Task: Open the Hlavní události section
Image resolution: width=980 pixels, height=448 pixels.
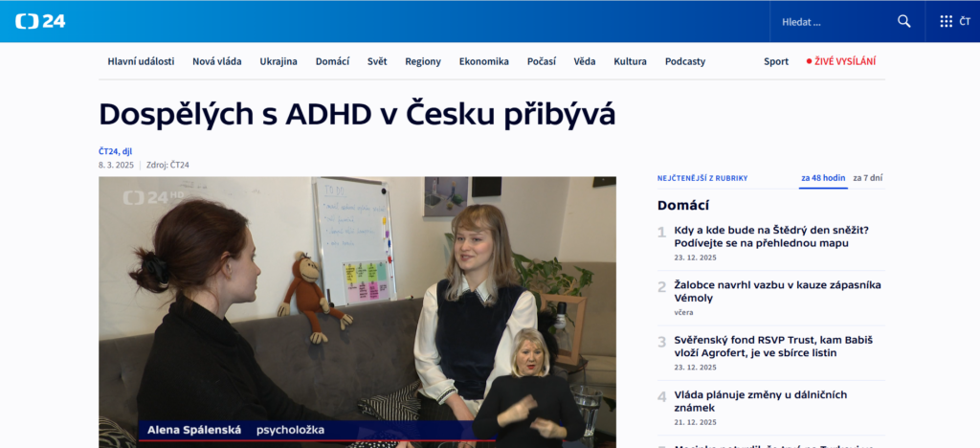Action: pos(141,61)
